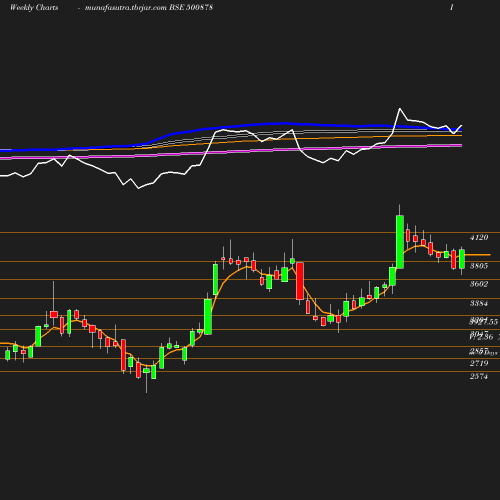This screenshot has width=500, height=500.
Task: Click the 3602 price level label
Action: (479, 284)
